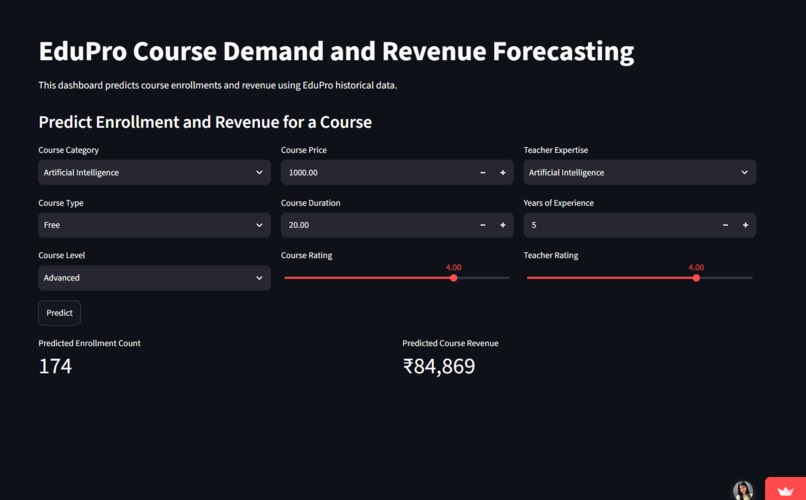Click the Predicted Course Revenue label

click(x=450, y=343)
